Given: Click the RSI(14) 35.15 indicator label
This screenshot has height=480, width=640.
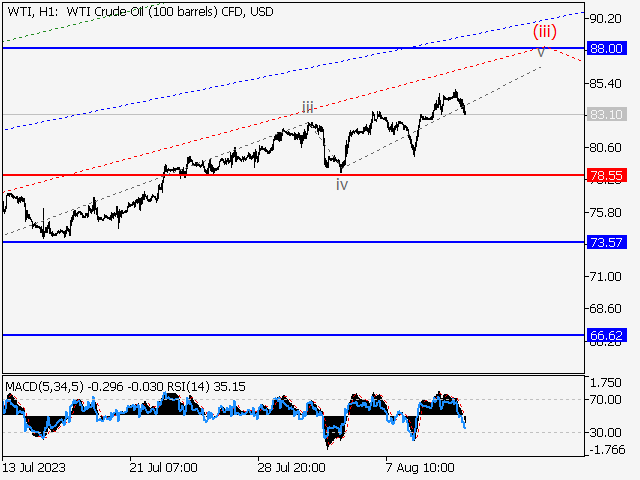Looking at the screenshot, I should pyautogui.click(x=206, y=387).
